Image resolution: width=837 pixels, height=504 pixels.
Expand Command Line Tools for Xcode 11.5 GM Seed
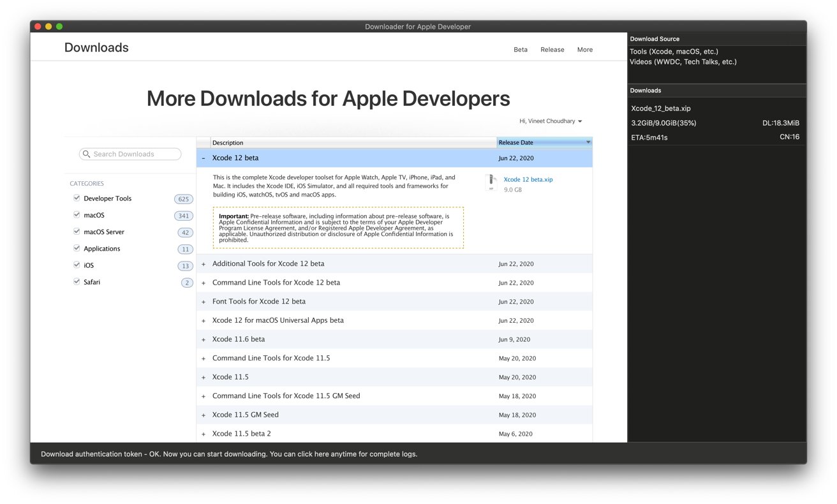[204, 396]
